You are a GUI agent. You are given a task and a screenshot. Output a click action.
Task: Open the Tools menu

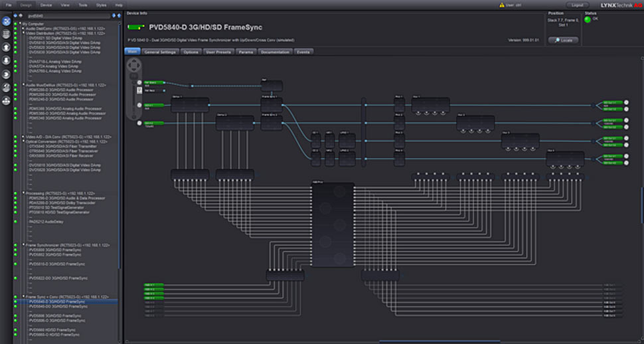click(83, 5)
